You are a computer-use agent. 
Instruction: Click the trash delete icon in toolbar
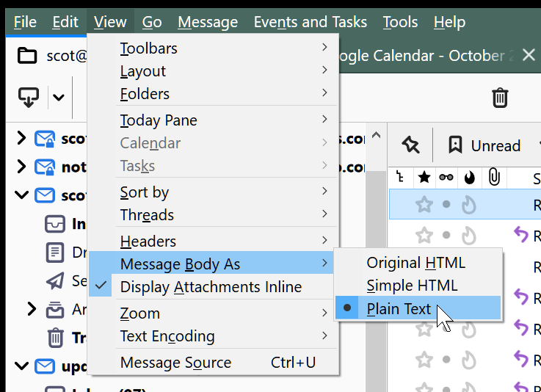(500, 97)
